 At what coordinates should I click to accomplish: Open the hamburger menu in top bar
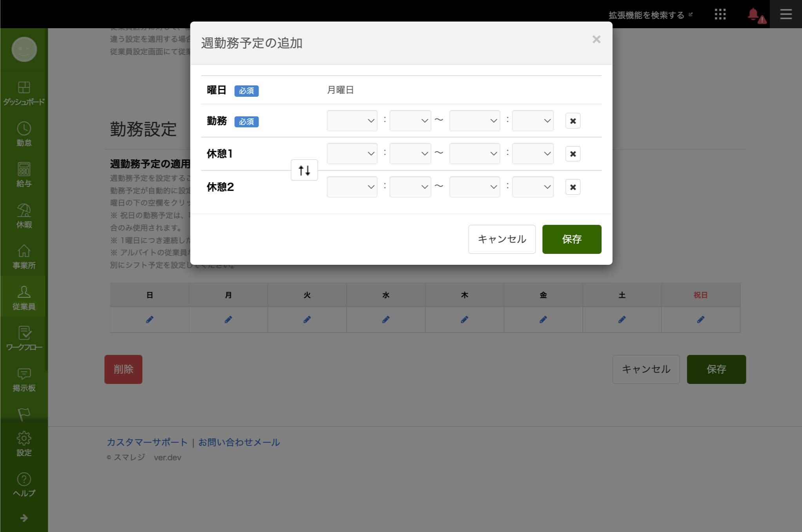(x=786, y=14)
